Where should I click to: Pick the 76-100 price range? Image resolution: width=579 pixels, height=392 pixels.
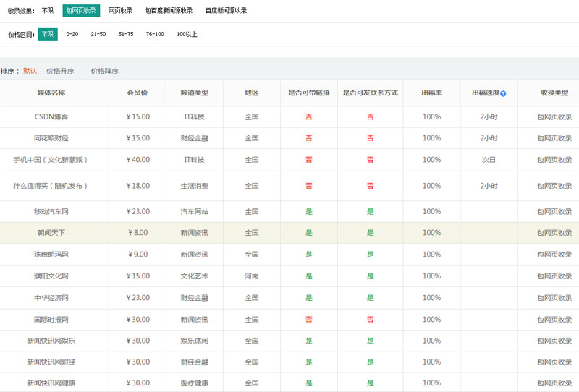click(x=155, y=34)
